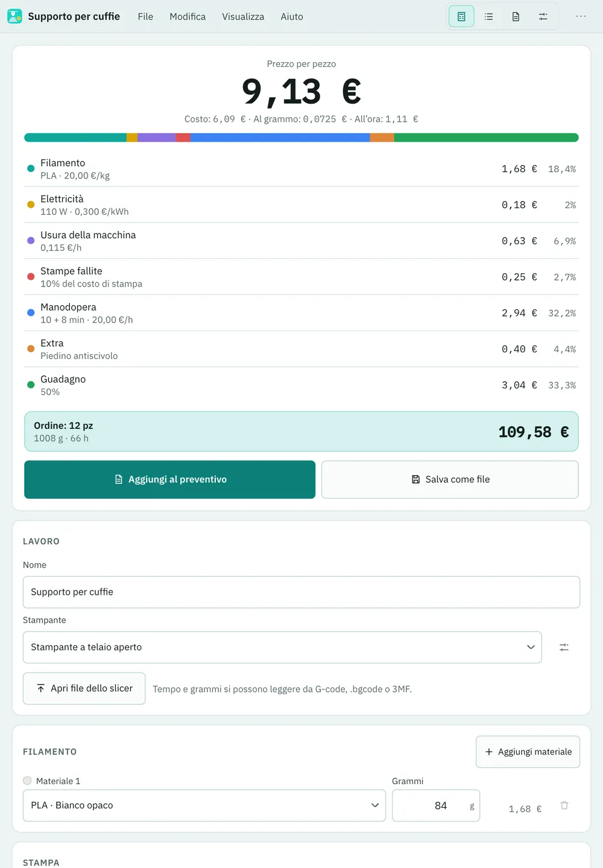Viewport: 603px width, 868px height.
Task: Open printer settings icon beside Stampante
Action: tap(564, 647)
